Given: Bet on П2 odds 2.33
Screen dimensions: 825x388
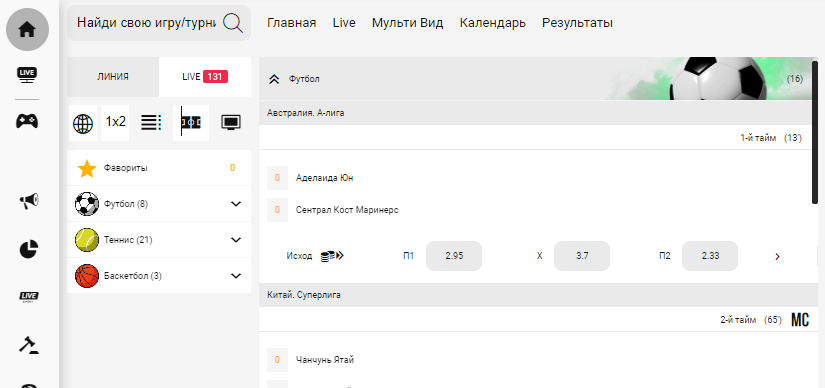Looking at the screenshot, I should 710,256.
